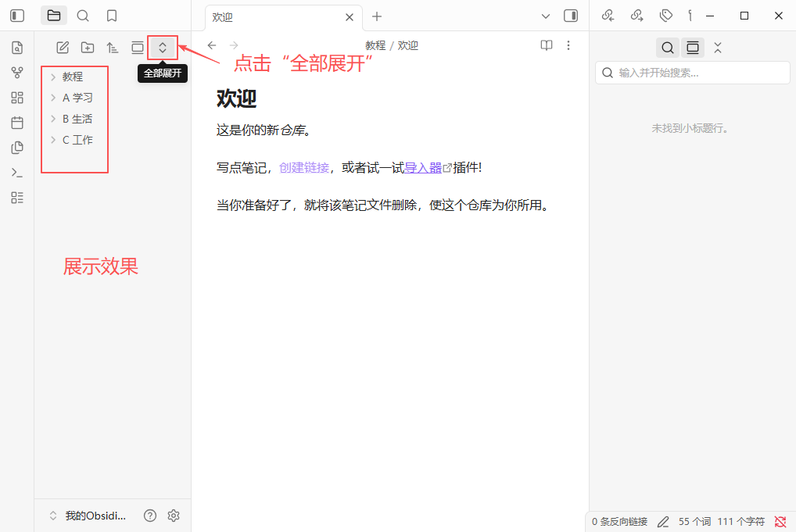Navigate forward with right arrow
796x532 pixels.
point(234,45)
